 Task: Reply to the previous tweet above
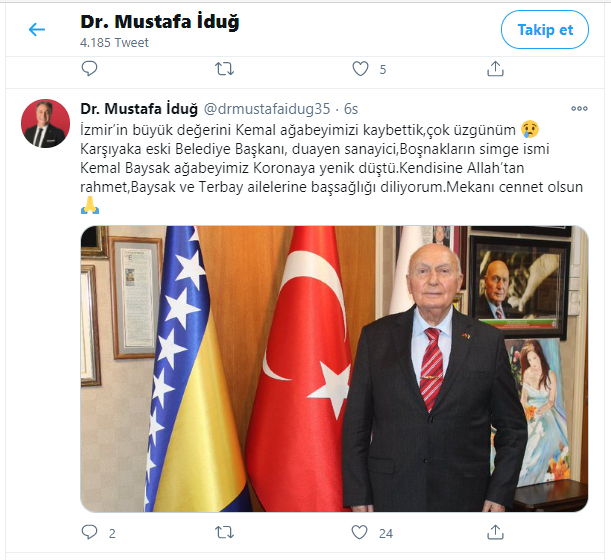(x=89, y=69)
